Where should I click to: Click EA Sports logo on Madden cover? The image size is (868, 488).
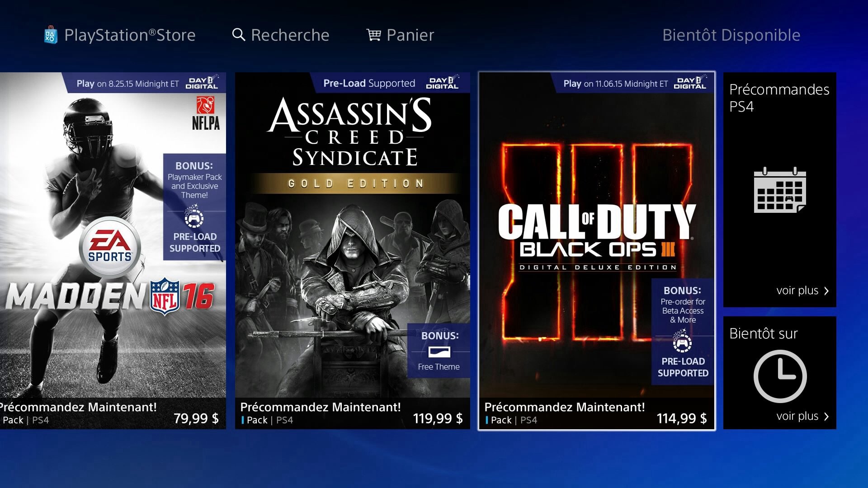tap(110, 247)
